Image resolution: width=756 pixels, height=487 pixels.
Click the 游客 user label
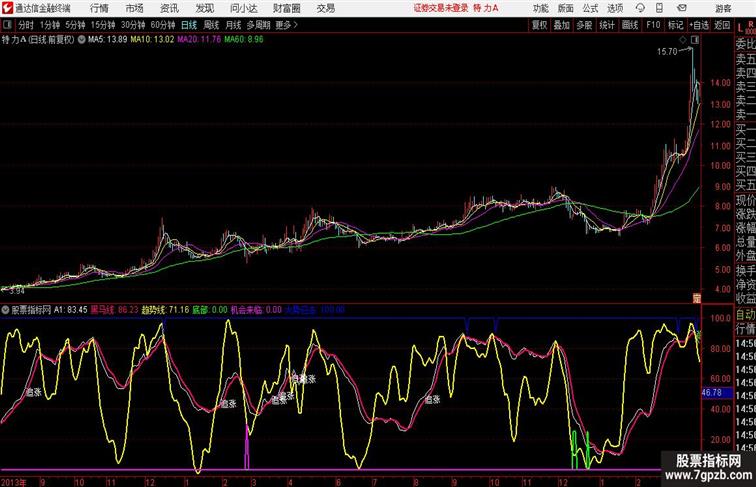[724, 8]
